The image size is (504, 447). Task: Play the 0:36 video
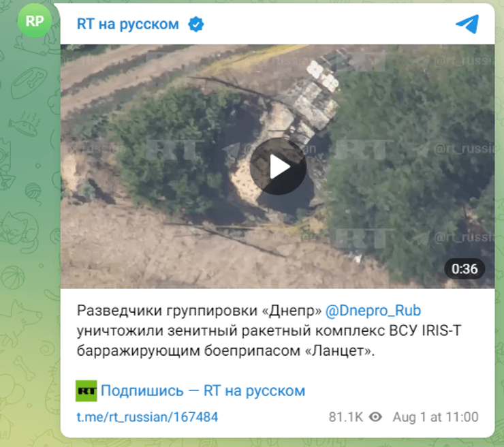pos(278,166)
